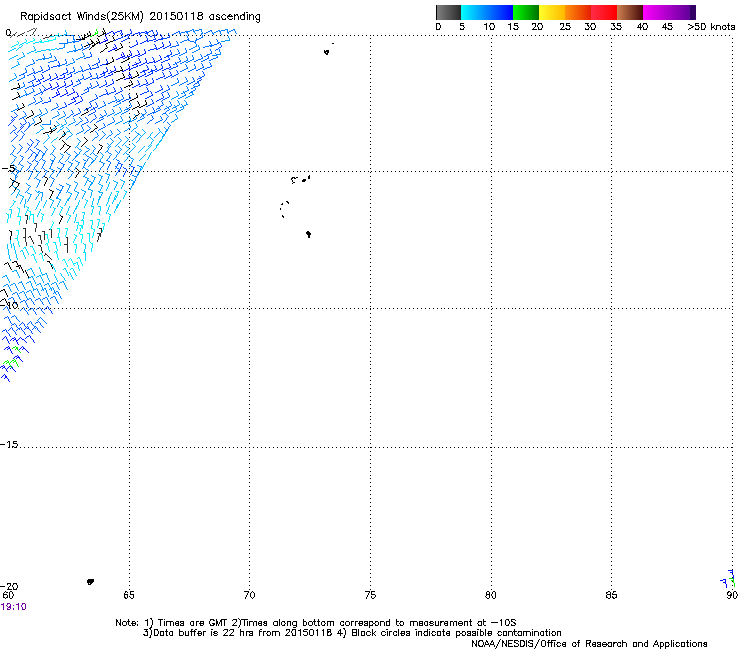Screen dimensions: 740x650
Task: Click the cyan 5-10 knots color swatch
Action: 473,12
